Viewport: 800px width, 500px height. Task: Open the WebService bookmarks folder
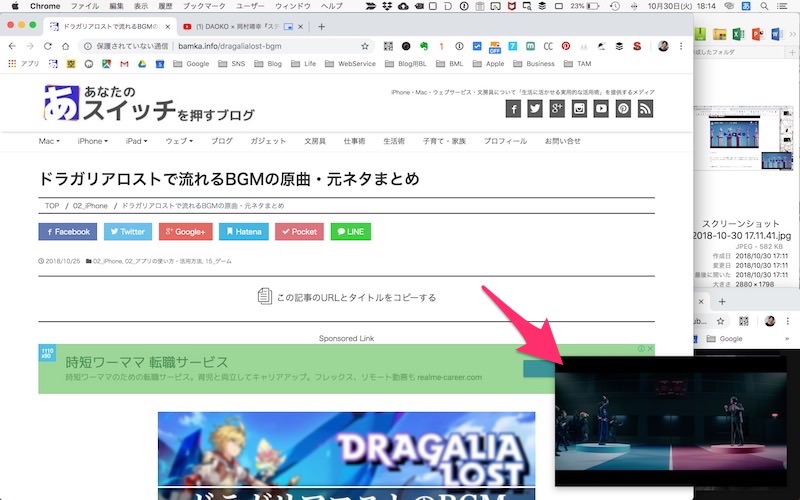click(351, 64)
